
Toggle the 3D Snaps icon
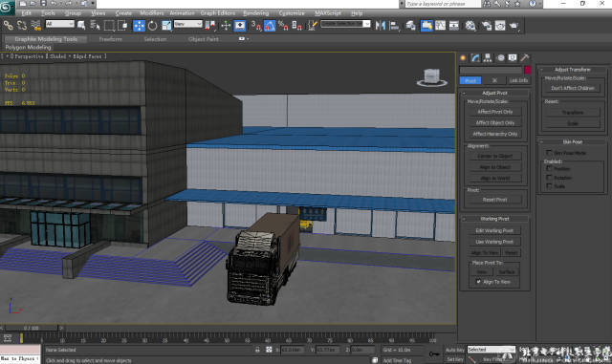tap(256, 26)
